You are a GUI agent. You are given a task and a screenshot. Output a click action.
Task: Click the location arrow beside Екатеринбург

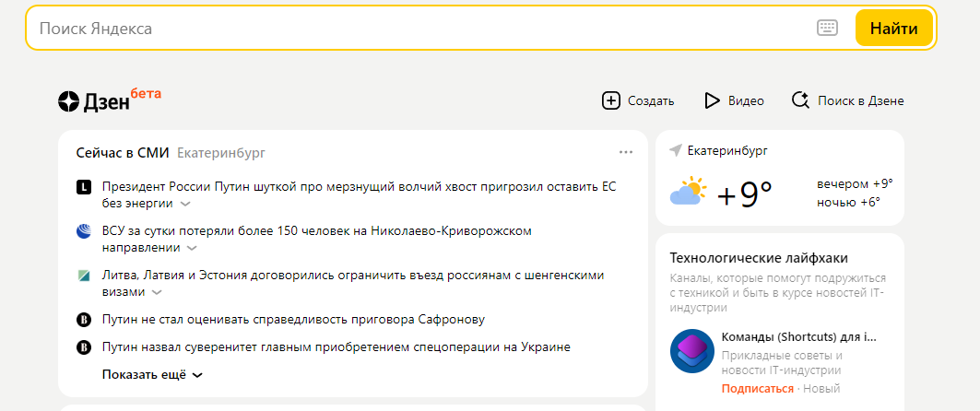[x=676, y=150]
